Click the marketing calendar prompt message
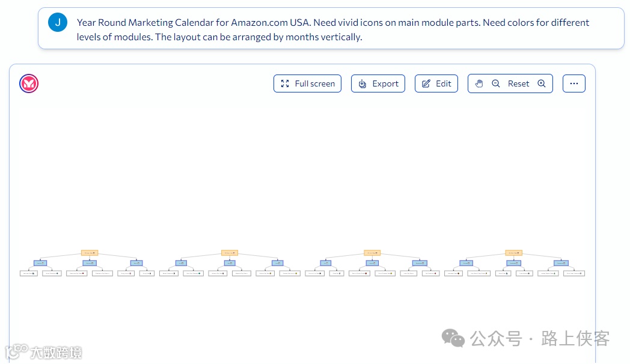Image resolution: width=630 pixels, height=364 pixels. 334,29
